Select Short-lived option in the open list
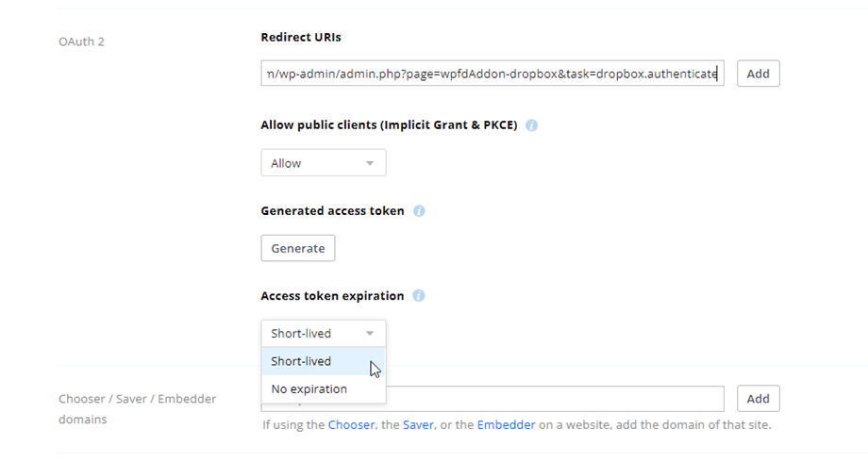Image resolution: width=868 pixels, height=462 pixels. tap(301, 361)
